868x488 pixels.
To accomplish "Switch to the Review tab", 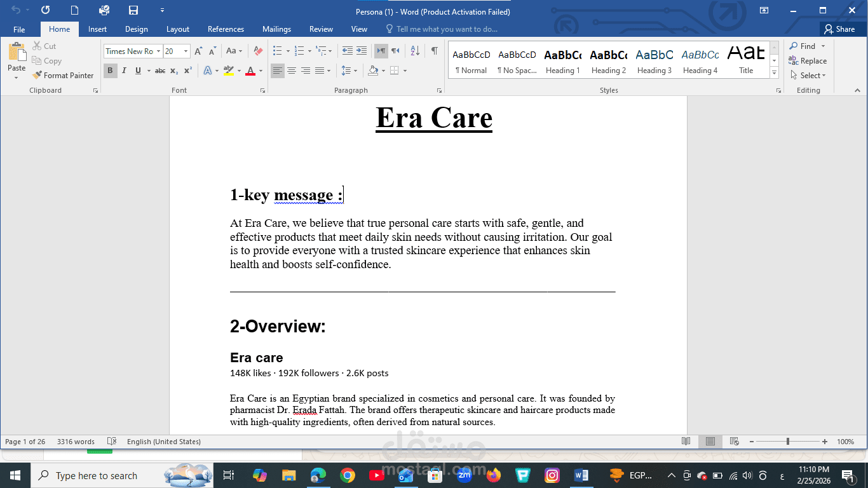I will coord(321,29).
